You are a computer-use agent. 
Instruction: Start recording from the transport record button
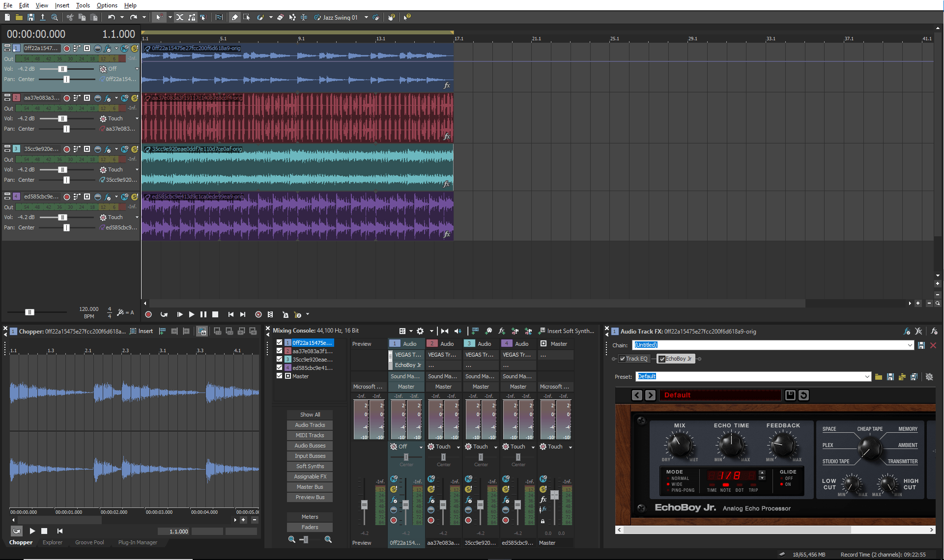[148, 314]
